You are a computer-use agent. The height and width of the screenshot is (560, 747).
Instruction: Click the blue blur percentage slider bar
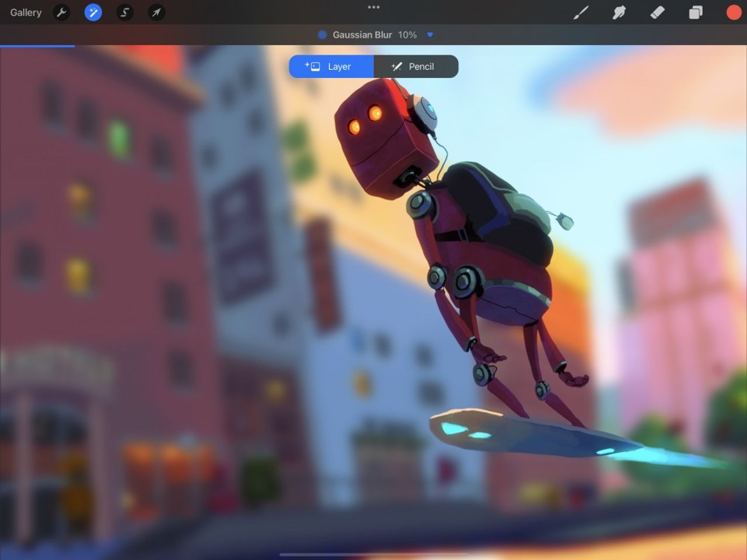point(37,45)
